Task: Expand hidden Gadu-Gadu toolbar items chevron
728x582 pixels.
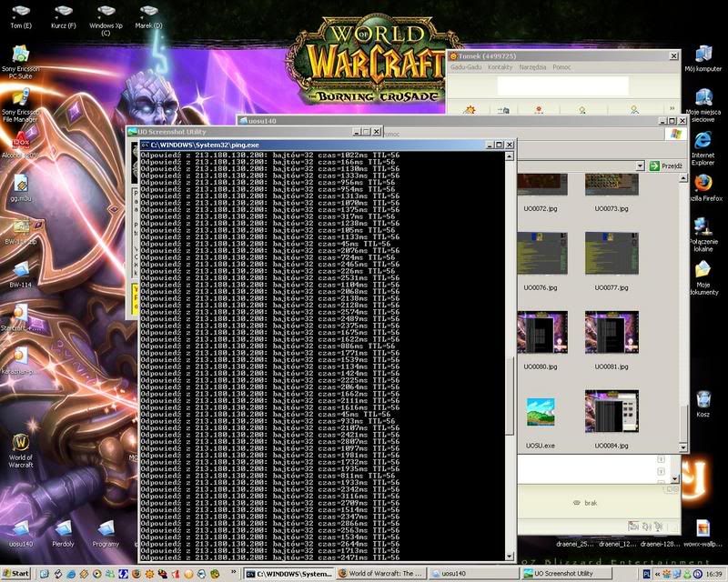Action: [672, 108]
